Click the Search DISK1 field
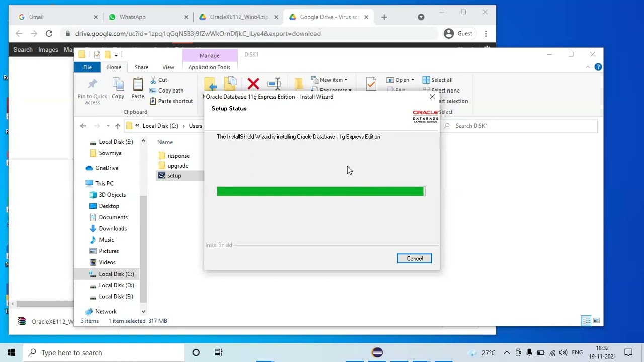The width and height of the screenshot is (644, 362). click(521, 126)
